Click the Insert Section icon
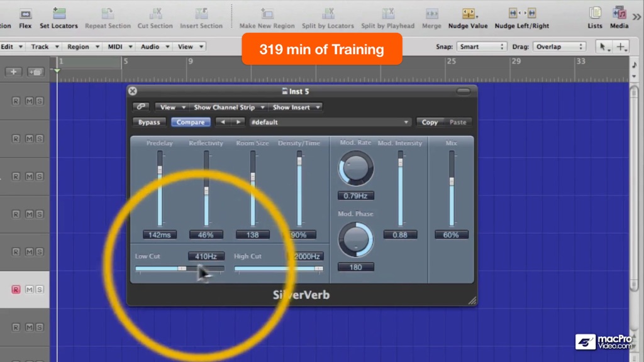The height and width of the screenshot is (362, 644). coord(201,14)
